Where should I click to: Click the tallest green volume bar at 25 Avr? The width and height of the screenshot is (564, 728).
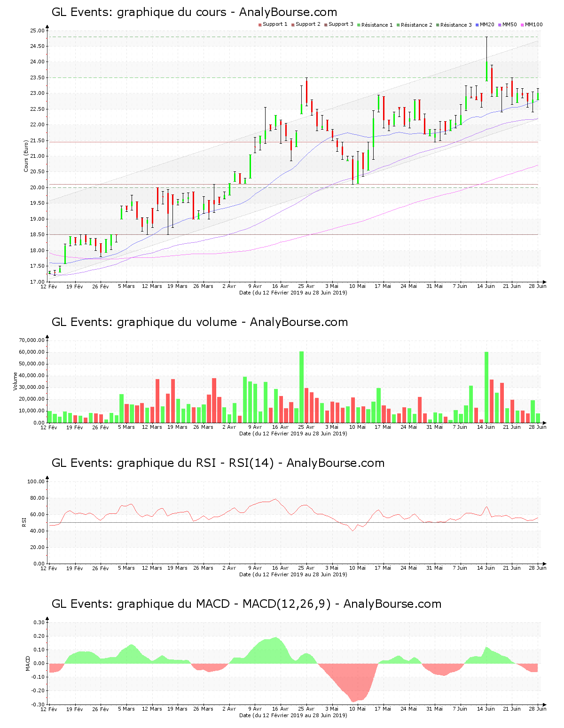[x=301, y=387]
